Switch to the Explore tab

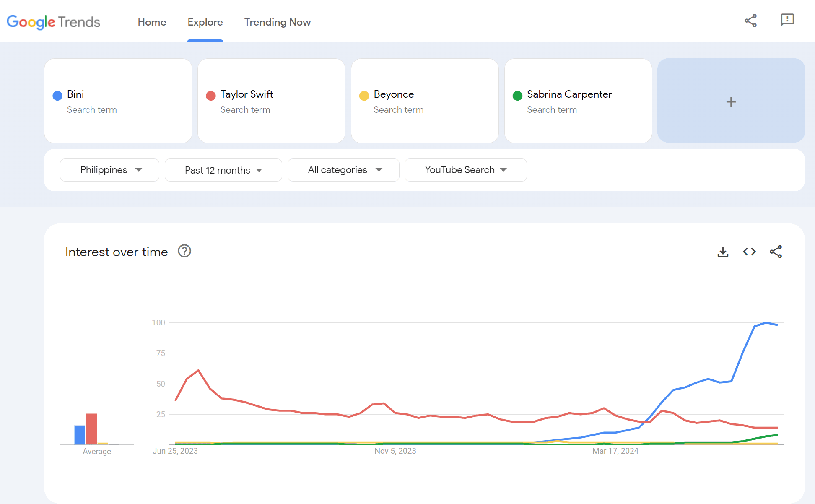pyautogui.click(x=205, y=22)
